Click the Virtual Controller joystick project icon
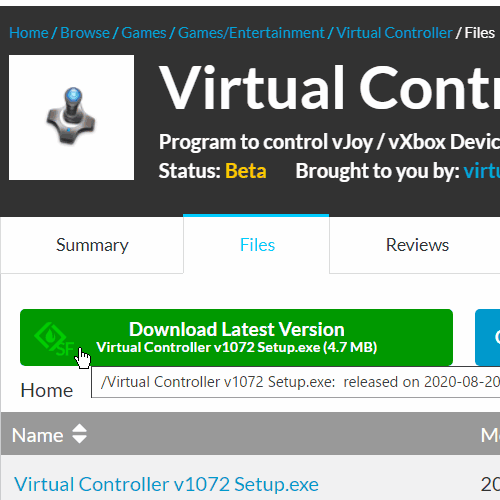Image resolution: width=500 pixels, height=500 pixels. click(x=71, y=117)
